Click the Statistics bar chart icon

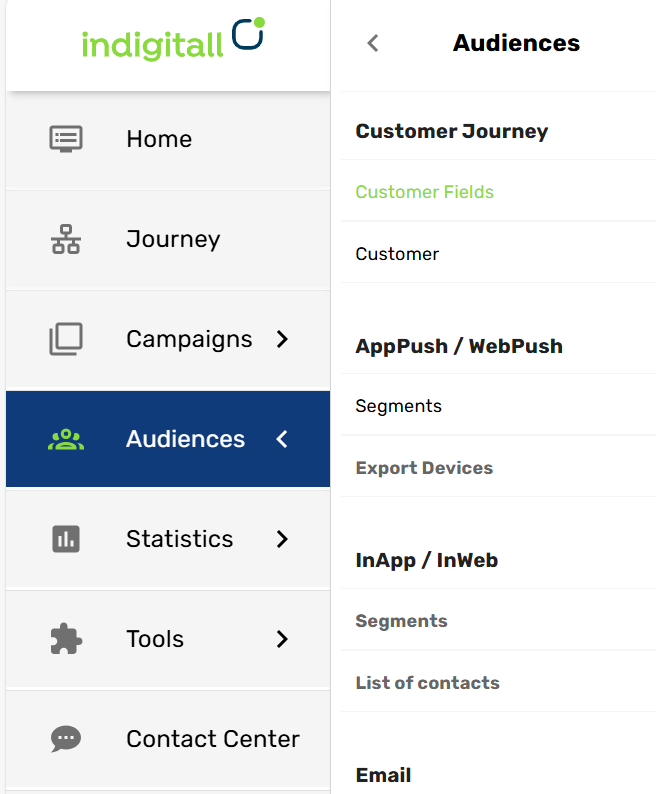tap(66, 539)
